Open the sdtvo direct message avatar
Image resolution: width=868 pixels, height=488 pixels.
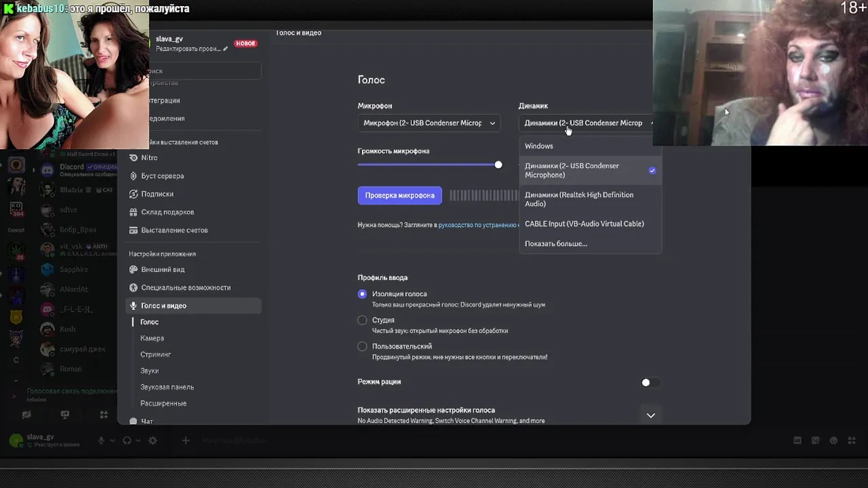pyautogui.click(x=47, y=210)
